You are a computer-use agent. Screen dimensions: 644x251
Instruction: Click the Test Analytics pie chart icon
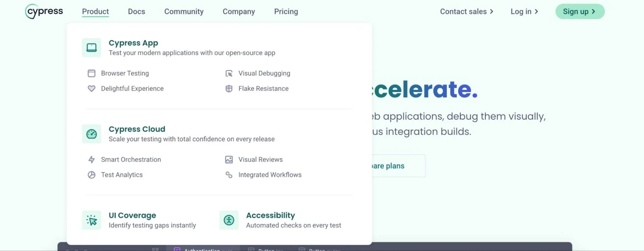pyautogui.click(x=91, y=175)
